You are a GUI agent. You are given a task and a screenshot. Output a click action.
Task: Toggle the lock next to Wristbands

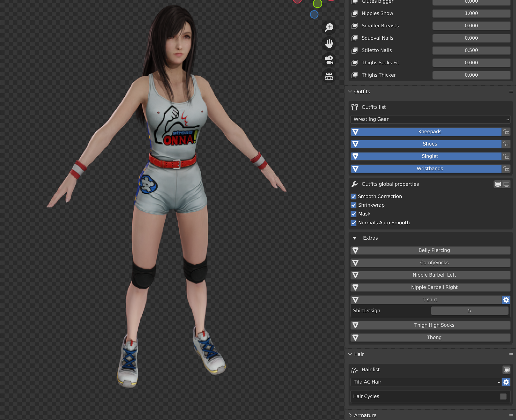(506, 169)
